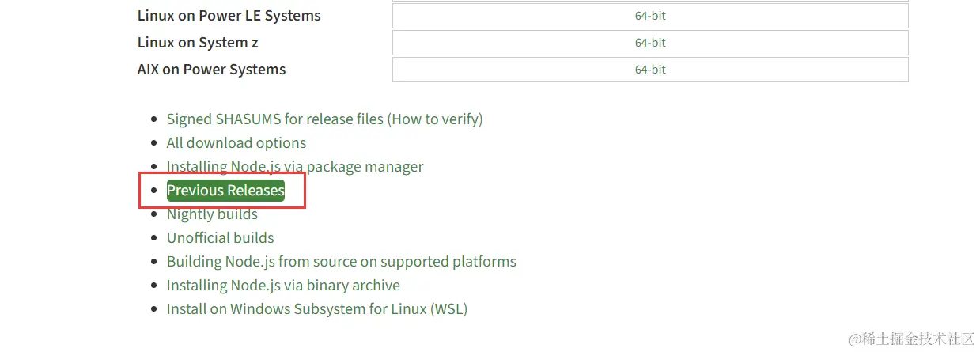
Task: Click the "Linux on System z" row label
Action: (198, 43)
